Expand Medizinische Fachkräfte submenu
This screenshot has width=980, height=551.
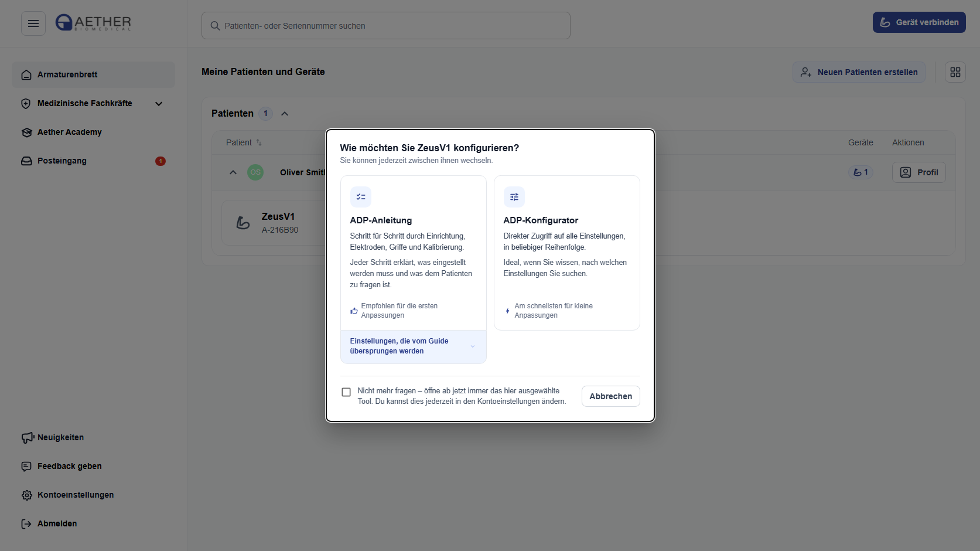click(x=159, y=104)
